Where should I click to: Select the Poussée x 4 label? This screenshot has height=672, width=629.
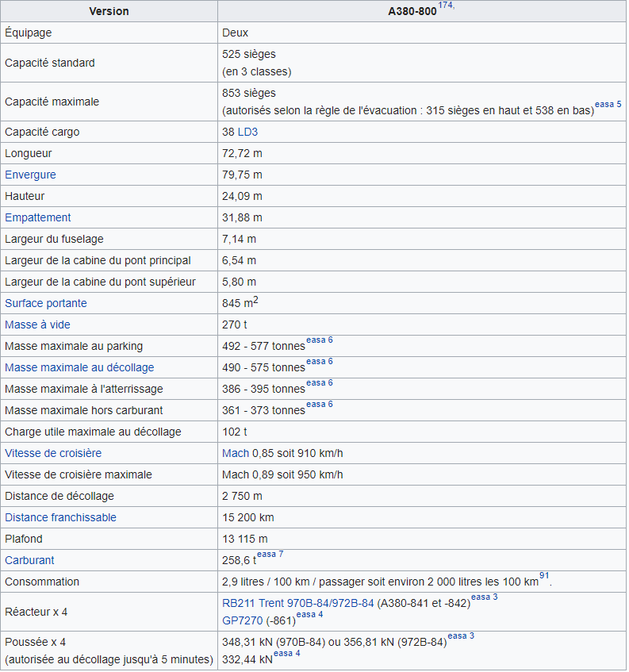tap(35, 643)
